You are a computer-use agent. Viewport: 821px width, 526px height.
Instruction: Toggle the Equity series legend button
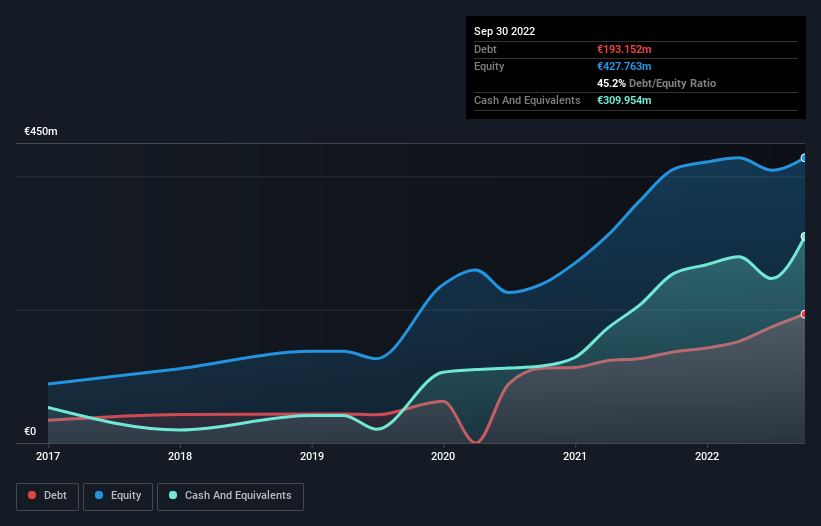(x=118, y=496)
